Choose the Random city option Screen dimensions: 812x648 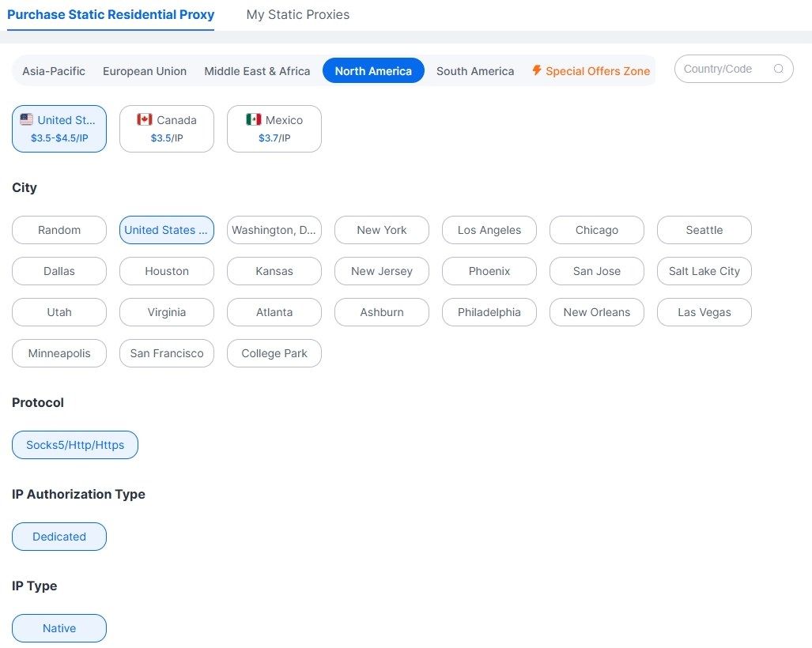(x=59, y=230)
